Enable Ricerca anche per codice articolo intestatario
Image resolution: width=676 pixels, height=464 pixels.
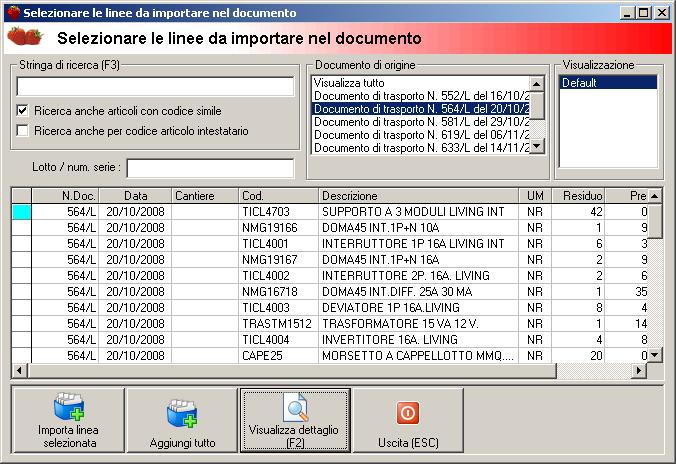pyautogui.click(x=22, y=131)
